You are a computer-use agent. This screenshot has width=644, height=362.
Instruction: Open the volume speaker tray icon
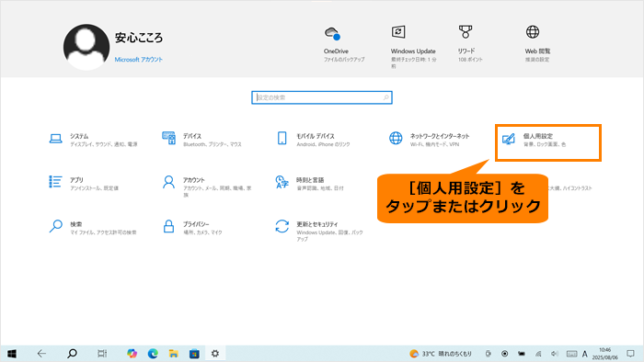555,354
